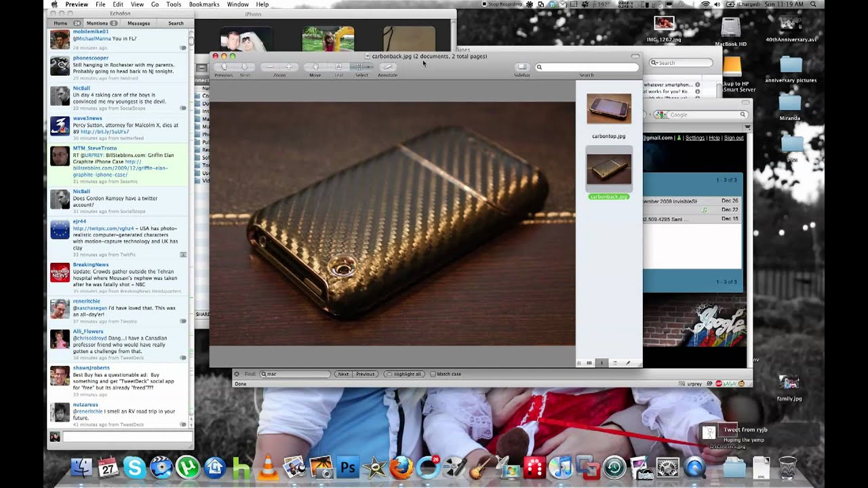Viewport: 868px width, 488px height.
Task: Click the Gmail Sign out link
Action: click(x=734, y=138)
